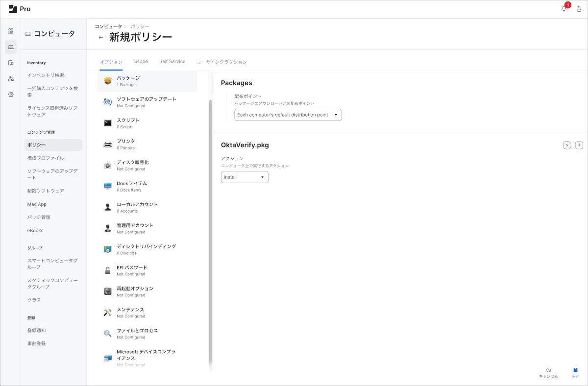The image size is (588, 386).
Task: Open the user account icon
Action: pos(579,9)
